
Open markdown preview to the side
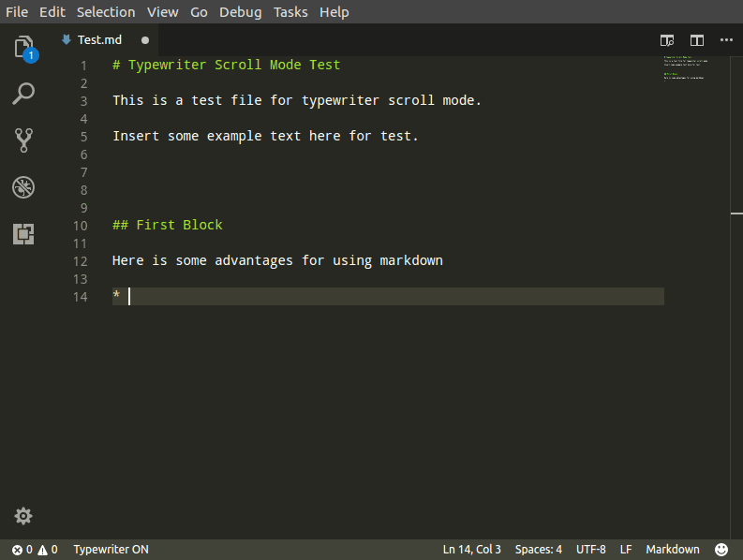coord(667,40)
